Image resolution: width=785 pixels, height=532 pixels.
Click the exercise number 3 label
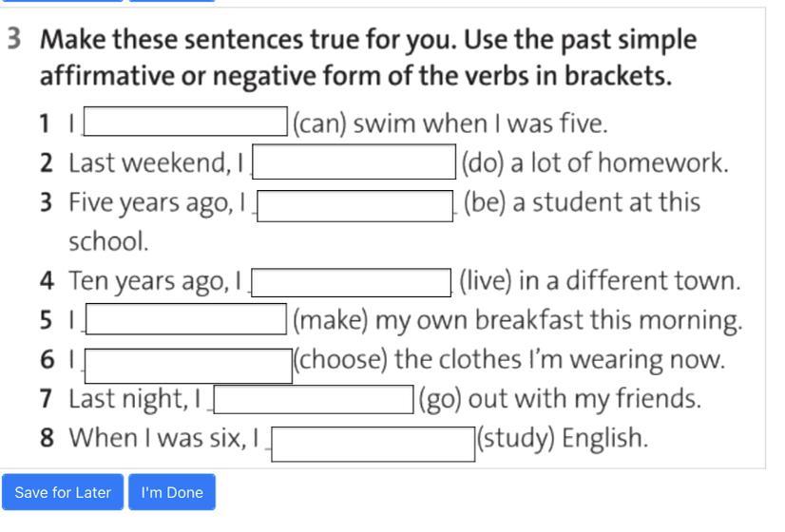click(14, 40)
